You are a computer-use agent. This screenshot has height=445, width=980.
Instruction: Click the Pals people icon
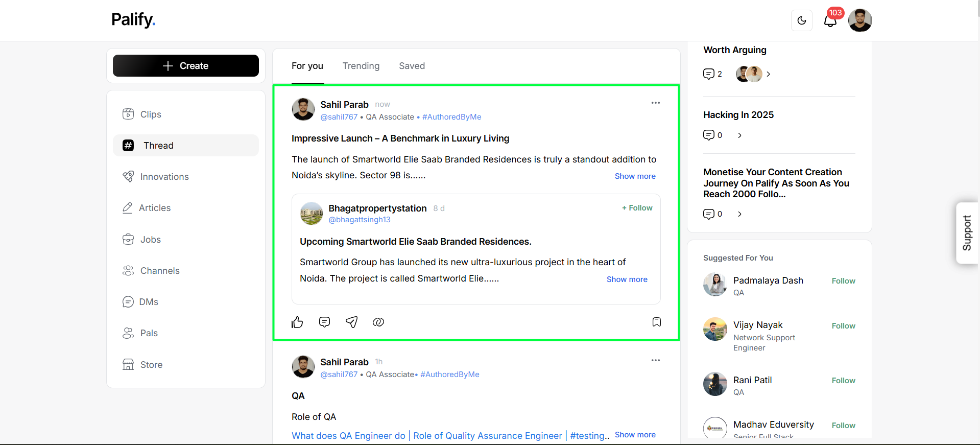pyautogui.click(x=128, y=333)
